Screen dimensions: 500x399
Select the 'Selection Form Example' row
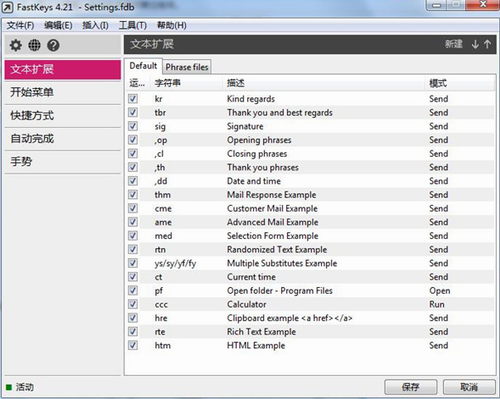pos(311,236)
